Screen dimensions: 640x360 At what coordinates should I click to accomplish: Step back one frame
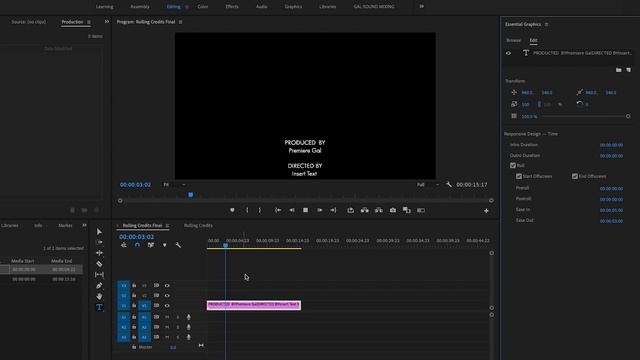point(292,210)
